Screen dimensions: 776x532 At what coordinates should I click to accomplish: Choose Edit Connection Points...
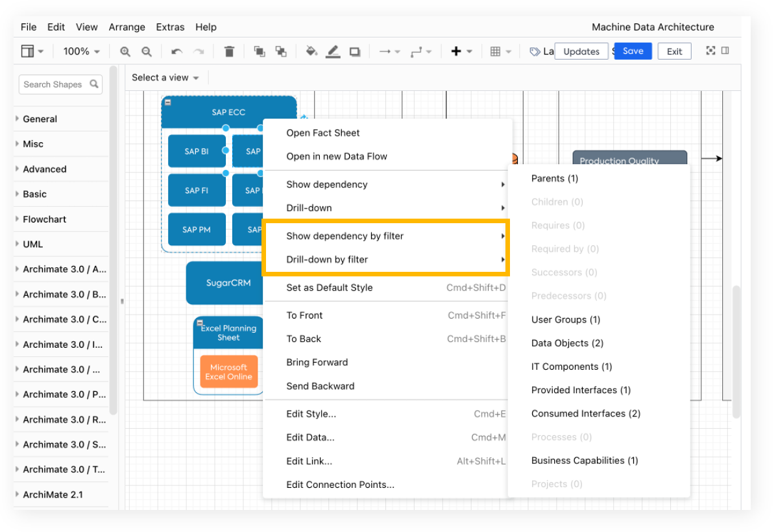point(387,485)
